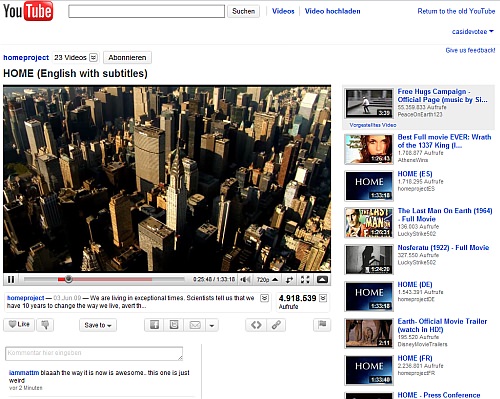Focus the search input field
500x399 pixels.
(146, 11)
